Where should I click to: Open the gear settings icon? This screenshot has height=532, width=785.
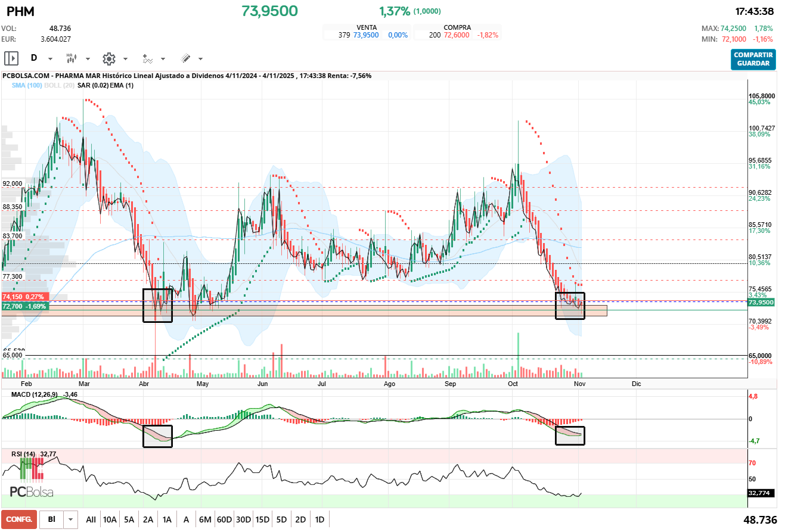(108, 58)
